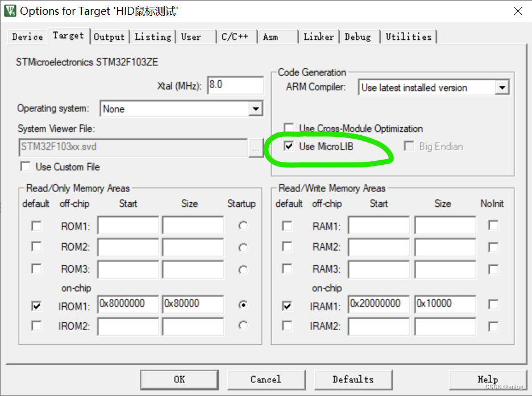Click the ROM1 Size field
532x396 pixels.
point(193,225)
